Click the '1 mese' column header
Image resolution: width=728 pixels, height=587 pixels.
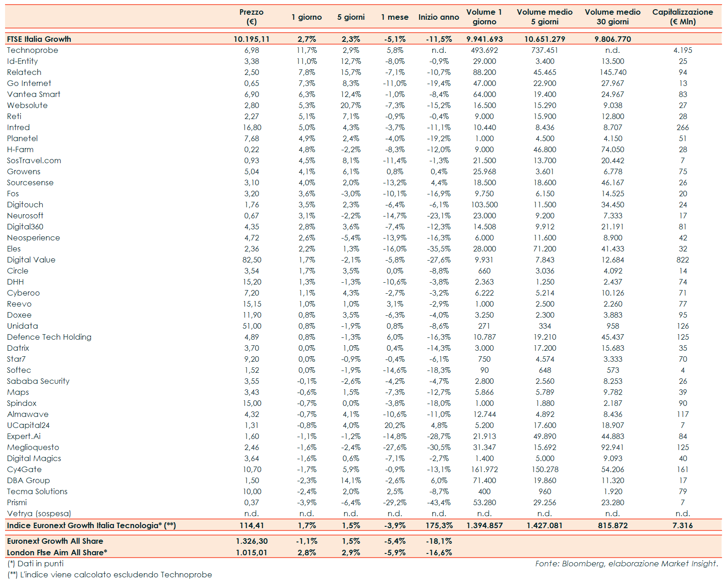pos(395,17)
